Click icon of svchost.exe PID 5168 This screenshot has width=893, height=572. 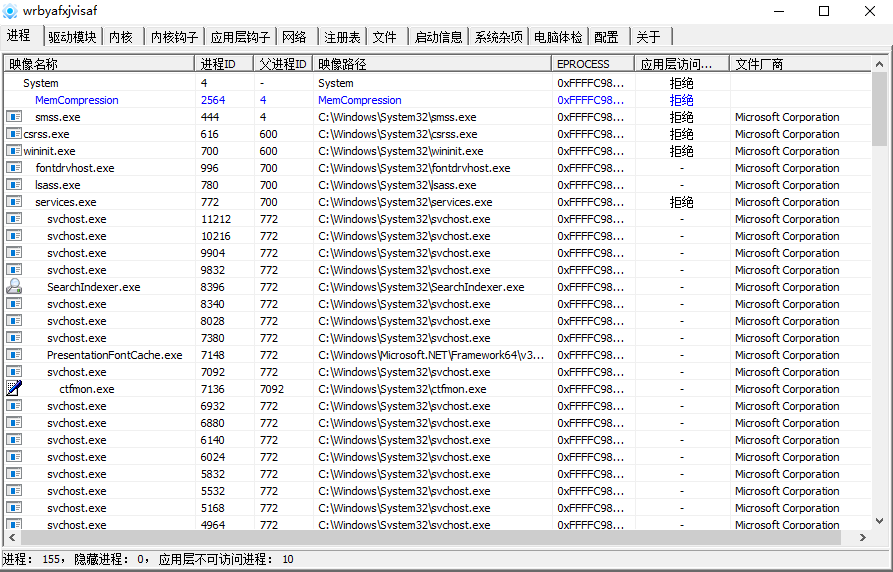[14, 508]
